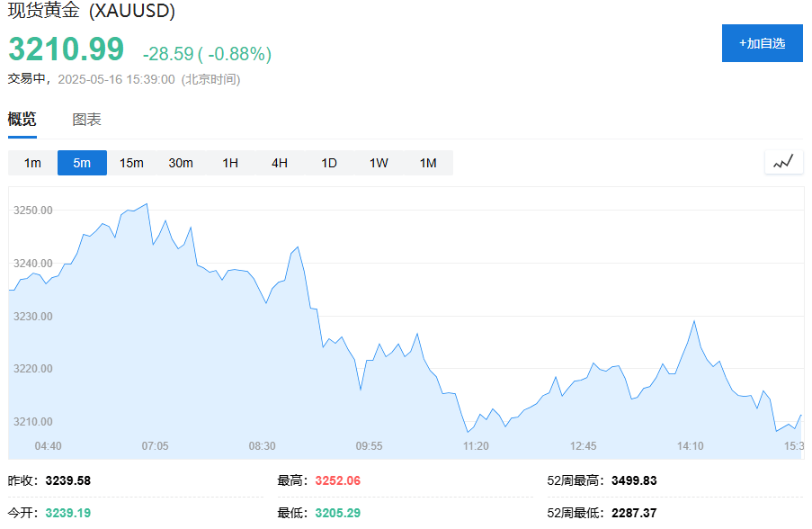The height and width of the screenshot is (529, 812).
Task: Click the 现货黄金 (XAUUSD) title
Action: click(92, 12)
